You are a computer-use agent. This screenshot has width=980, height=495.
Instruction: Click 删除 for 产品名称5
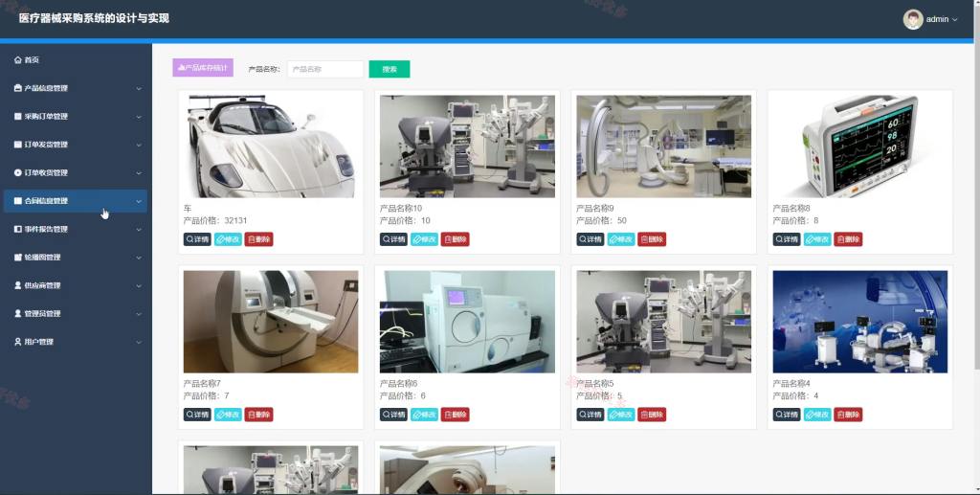[652, 415]
